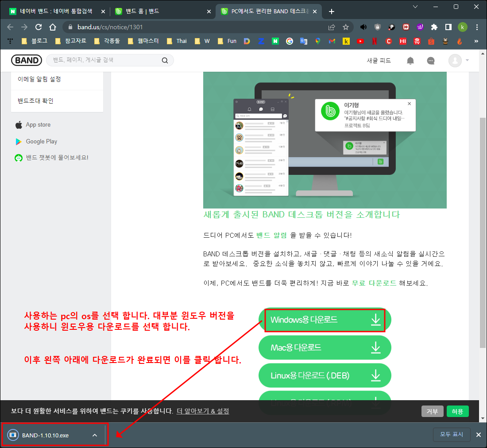Open the browser Extensions puzzle icon

pyautogui.click(x=434, y=27)
